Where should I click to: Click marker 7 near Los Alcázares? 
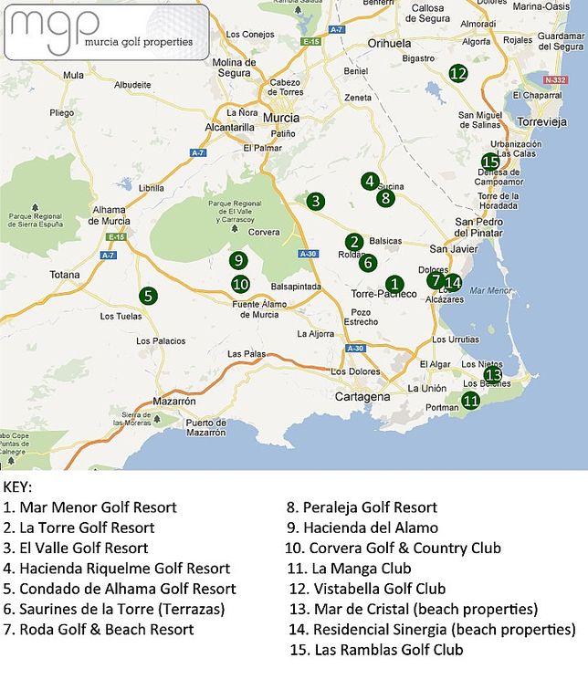point(436,280)
